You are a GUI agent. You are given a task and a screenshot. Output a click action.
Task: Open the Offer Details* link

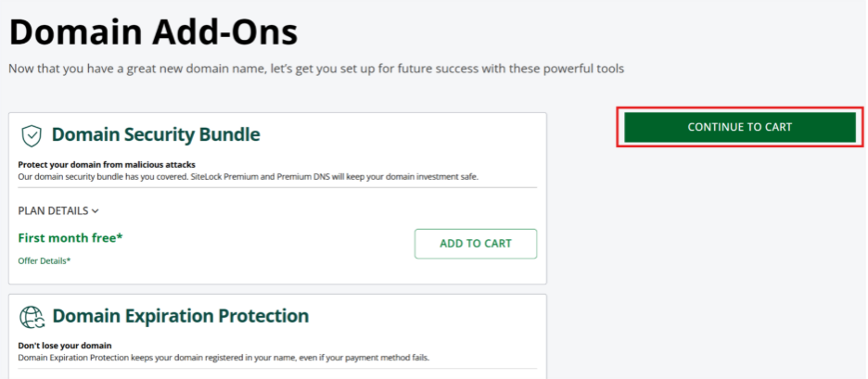coord(45,261)
